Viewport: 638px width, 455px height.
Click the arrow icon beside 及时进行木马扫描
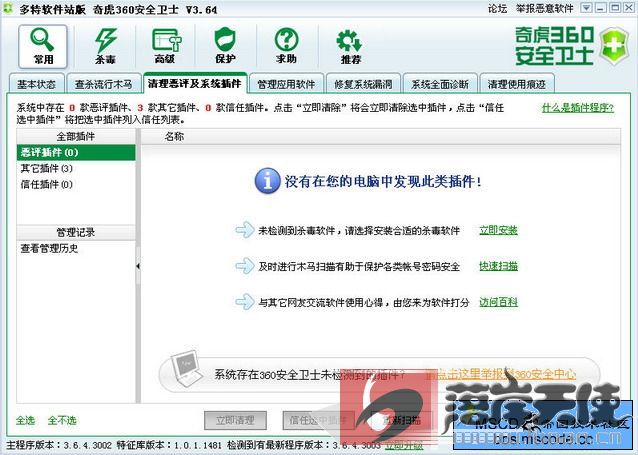point(245,266)
